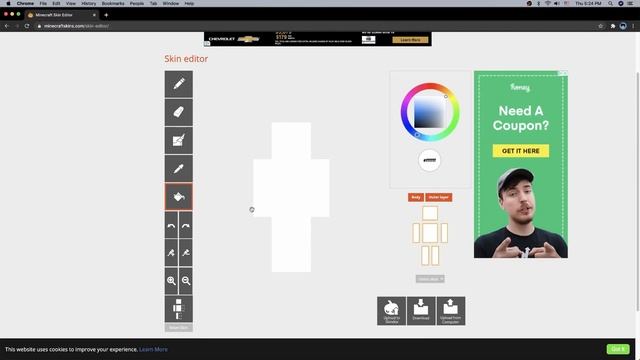Toggle the torso part visibility
Image resolution: width=640 pixels, height=360 pixels.
pyautogui.click(x=430, y=233)
